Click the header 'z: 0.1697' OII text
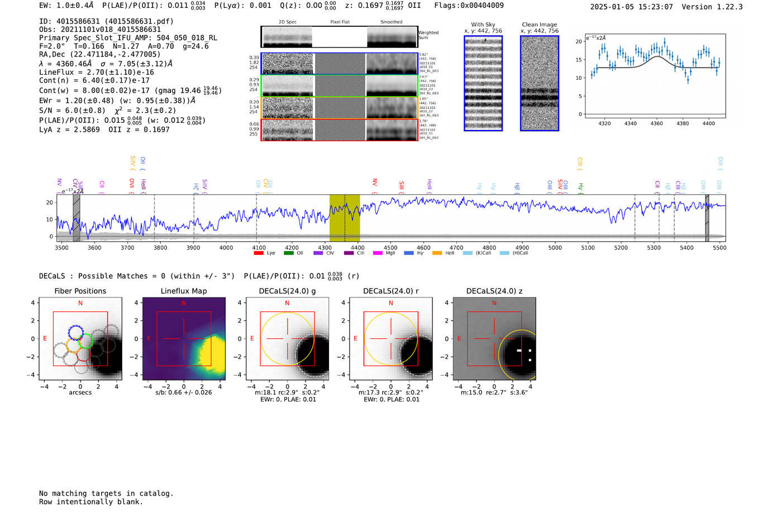This screenshot has width=782, height=532. (x=383, y=6)
